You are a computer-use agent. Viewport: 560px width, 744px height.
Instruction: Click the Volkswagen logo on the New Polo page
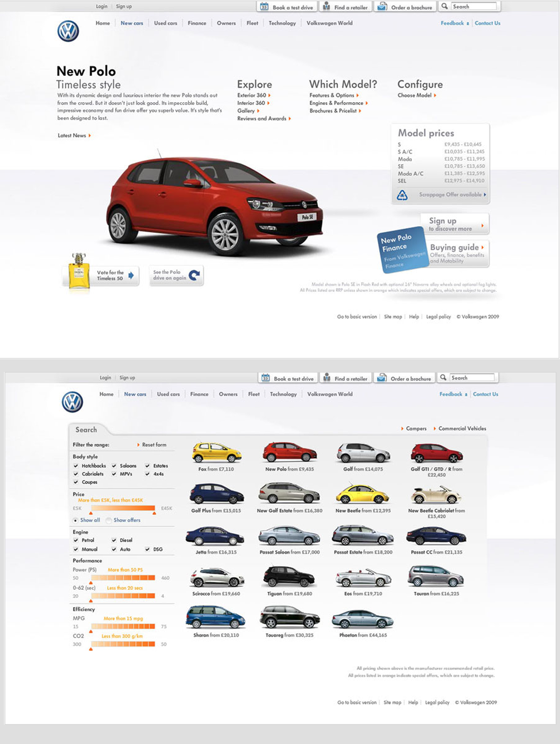coord(68,31)
